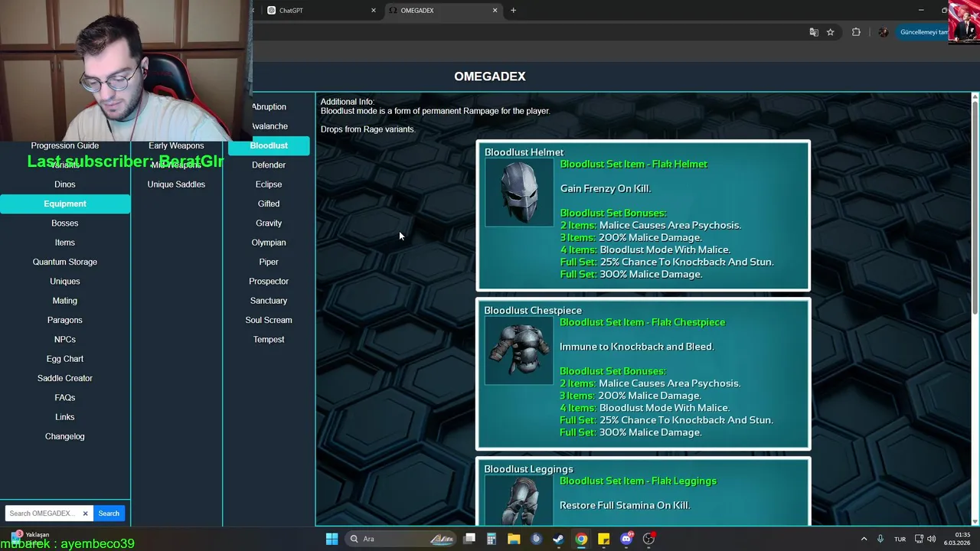980x551 pixels.
Task: Clear the OMEGADEX search field
Action: coord(85,514)
